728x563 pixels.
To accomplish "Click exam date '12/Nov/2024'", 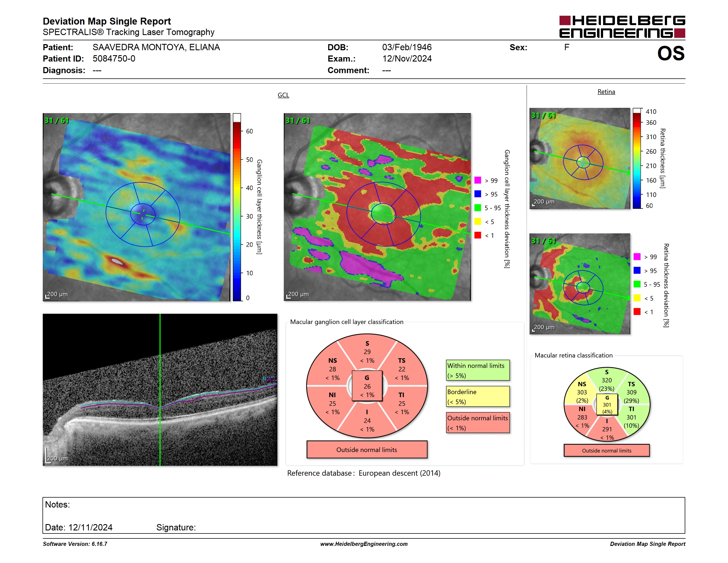I will pyautogui.click(x=407, y=59).
